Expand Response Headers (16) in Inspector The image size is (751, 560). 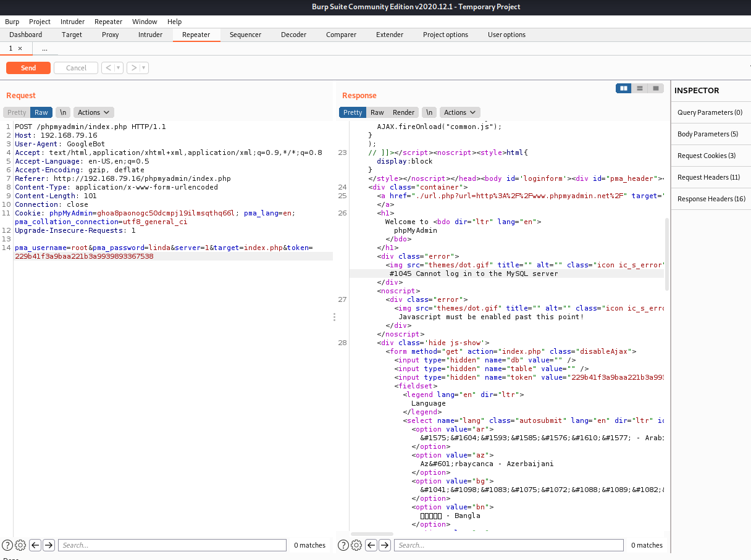(x=711, y=199)
